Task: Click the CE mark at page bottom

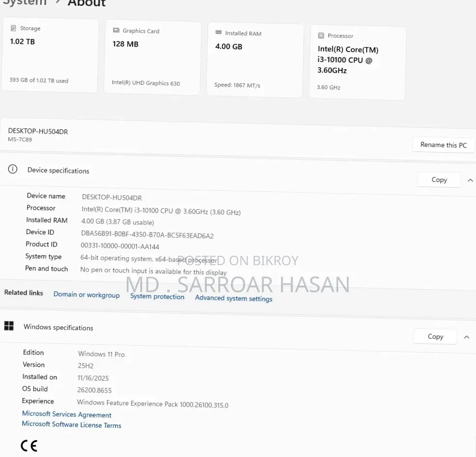Action: [x=29, y=446]
